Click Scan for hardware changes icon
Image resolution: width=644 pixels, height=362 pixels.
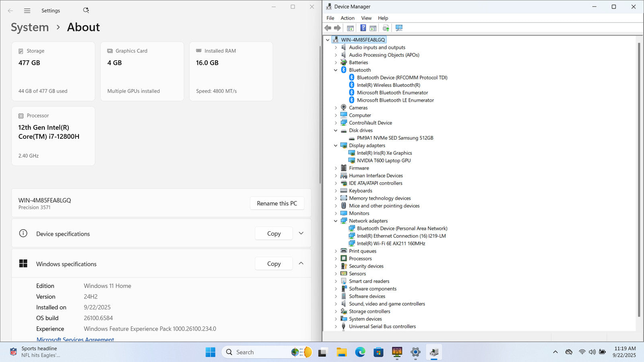(399, 28)
